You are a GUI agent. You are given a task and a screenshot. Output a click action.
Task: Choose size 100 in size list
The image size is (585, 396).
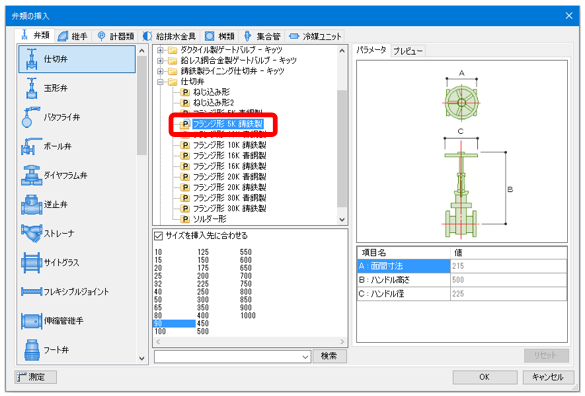(160, 331)
